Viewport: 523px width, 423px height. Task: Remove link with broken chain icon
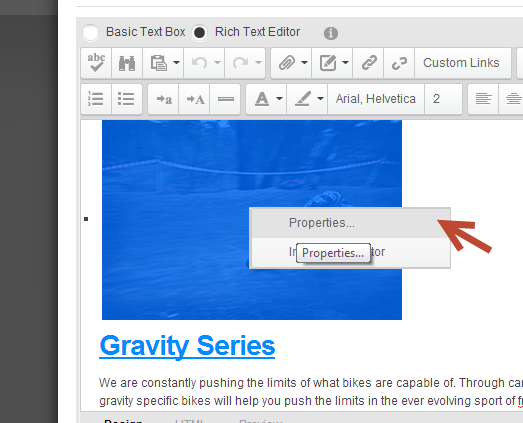point(399,63)
